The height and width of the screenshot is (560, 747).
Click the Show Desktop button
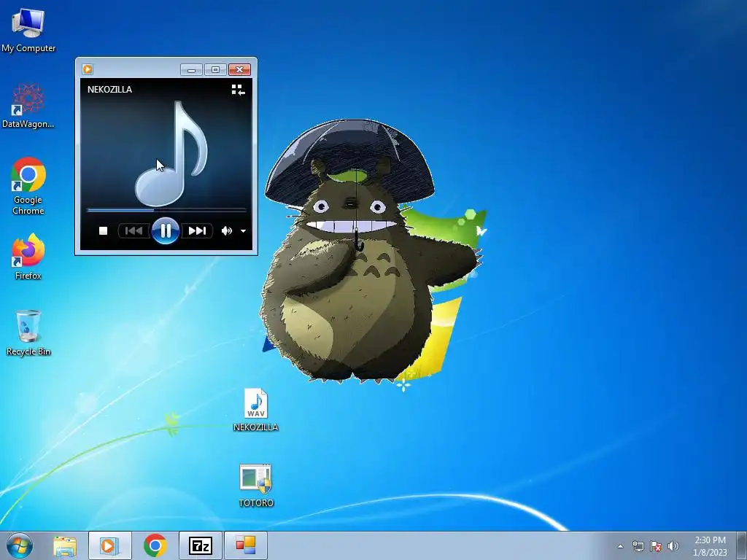pyautogui.click(x=741, y=545)
